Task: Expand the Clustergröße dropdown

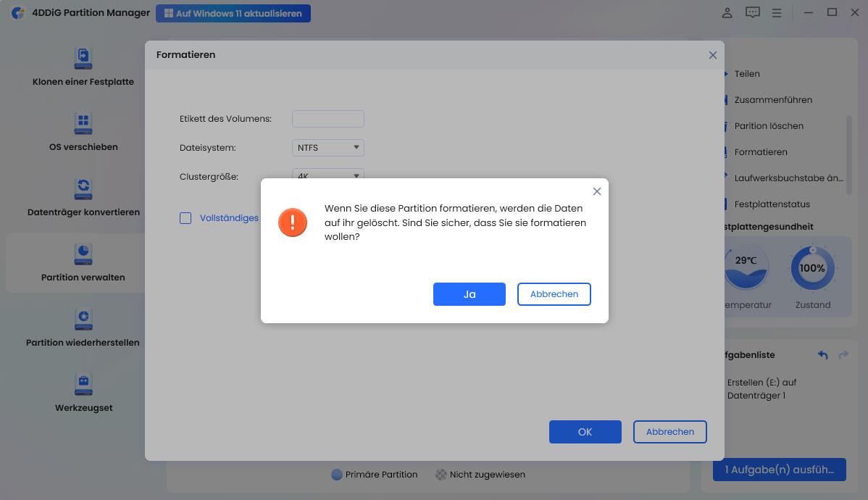Action: [327, 175]
